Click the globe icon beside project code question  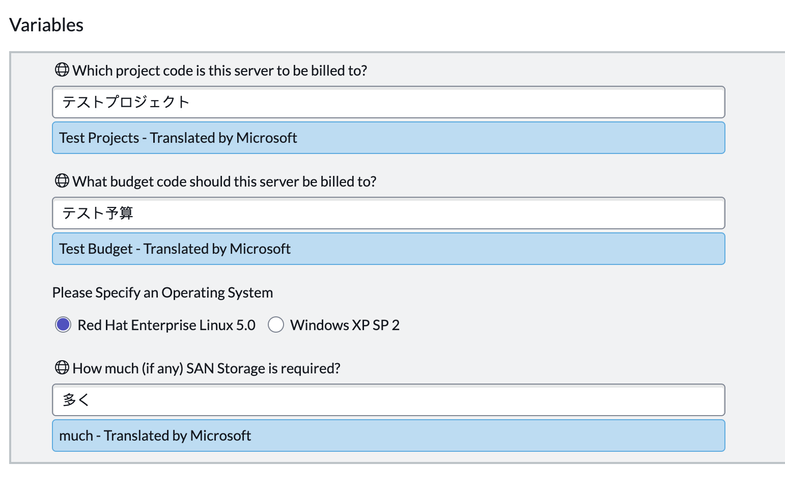61,70
